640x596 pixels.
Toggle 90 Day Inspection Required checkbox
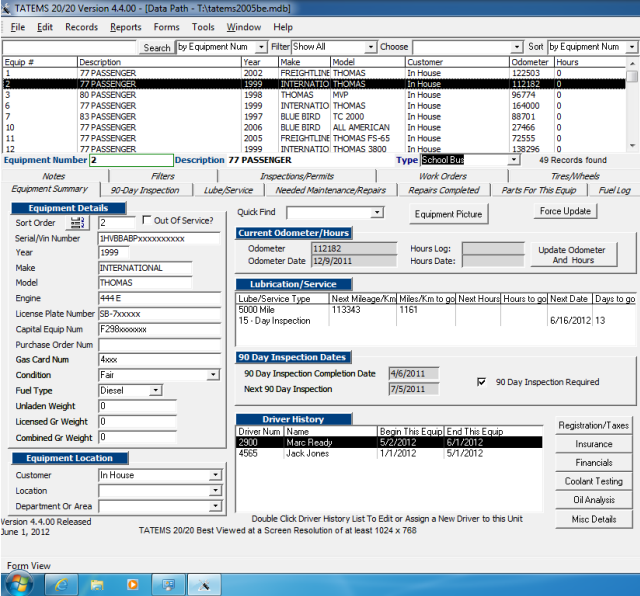(x=482, y=382)
